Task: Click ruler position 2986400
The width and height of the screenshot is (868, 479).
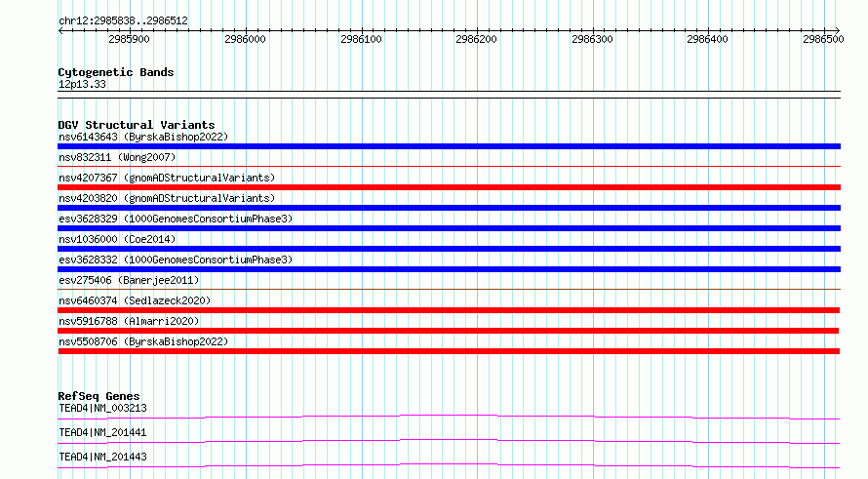Action: pyautogui.click(x=708, y=39)
